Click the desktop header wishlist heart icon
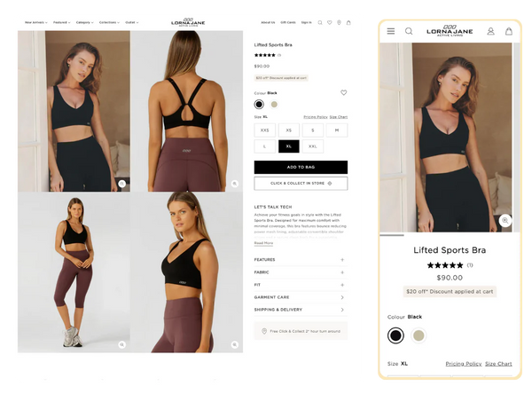The height and width of the screenshot is (402, 532). point(330,22)
